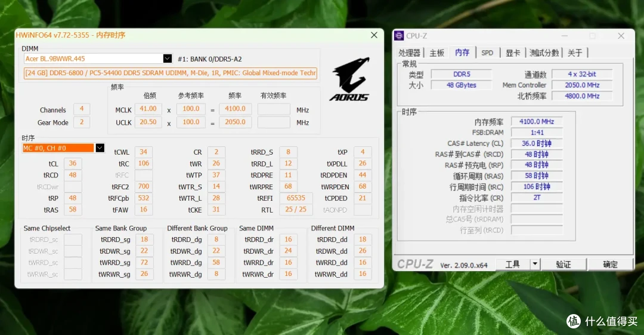Click the 验证 button in CPU-Z
644x335 pixels.
[563, 264]
